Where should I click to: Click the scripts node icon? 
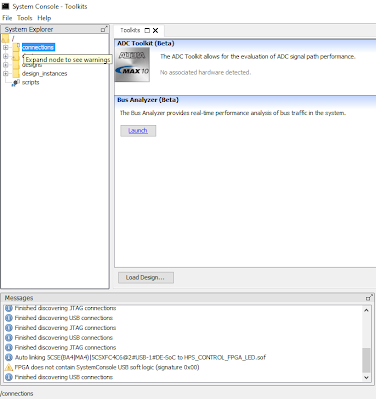coord(15,83)
